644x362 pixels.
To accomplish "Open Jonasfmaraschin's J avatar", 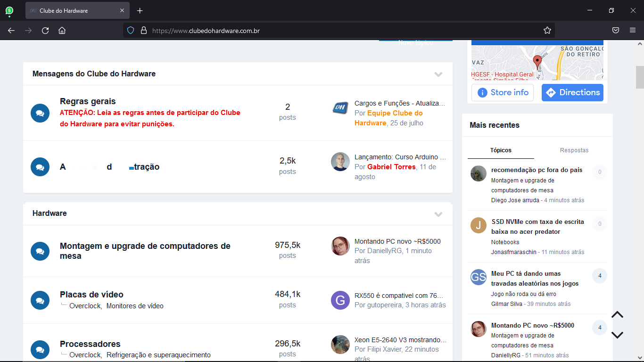I will click(479, 225).
